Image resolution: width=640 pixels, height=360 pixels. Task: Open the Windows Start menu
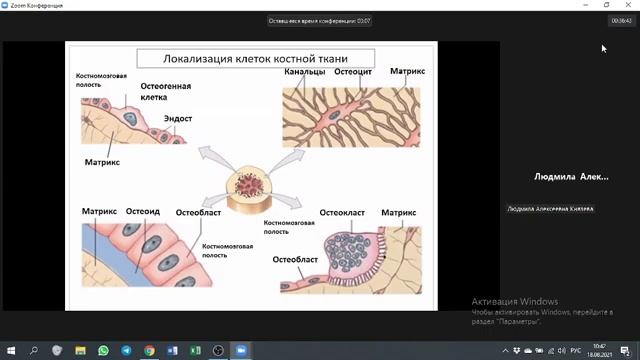tap(11, 351)
